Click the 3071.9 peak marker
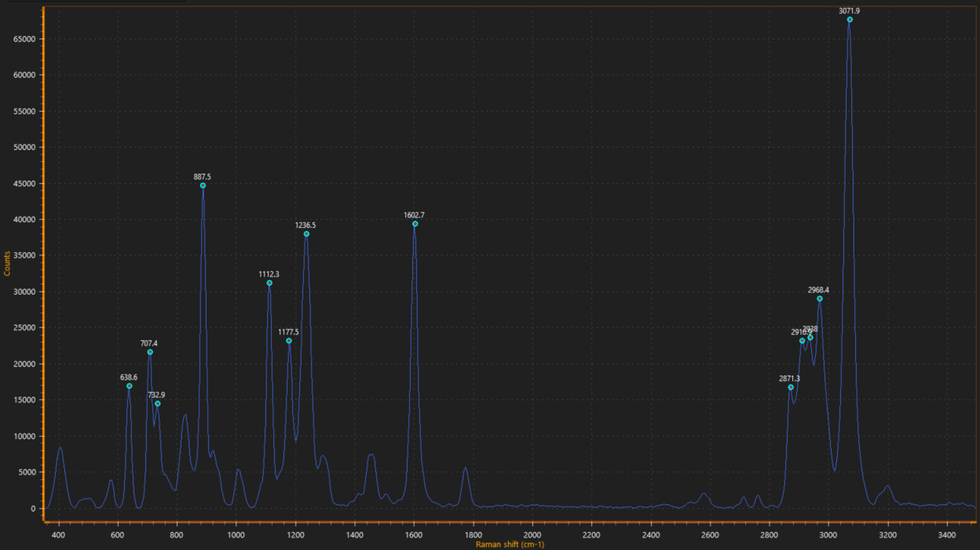Viewport: 980px width, 550px height. pyautogui.click(x=850, y=20)
